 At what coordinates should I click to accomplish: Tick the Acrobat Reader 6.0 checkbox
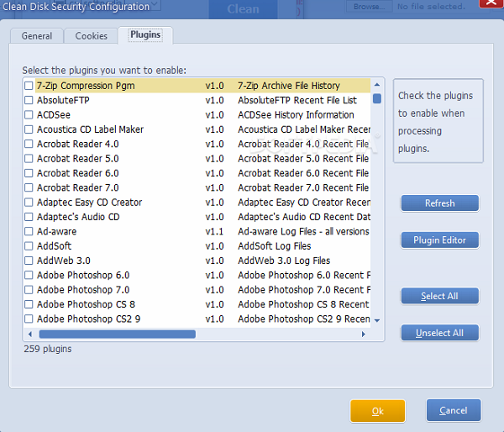click(29, 173)
